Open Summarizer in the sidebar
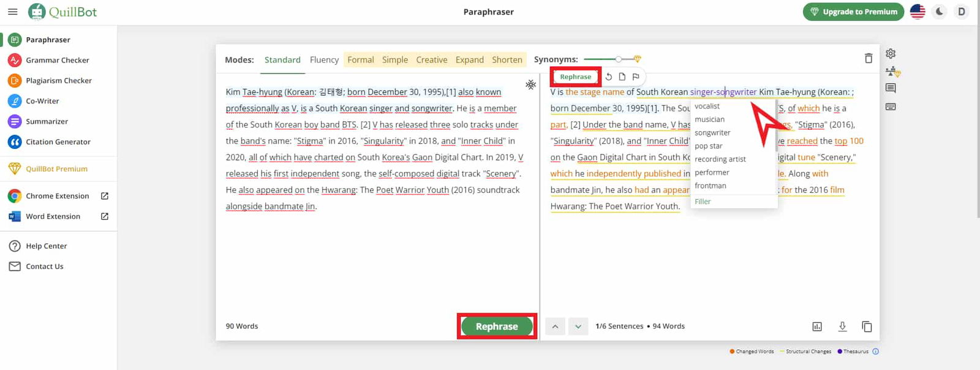Image resolution: width=980 pixels, height=370 pixels. tap(47, 121)
